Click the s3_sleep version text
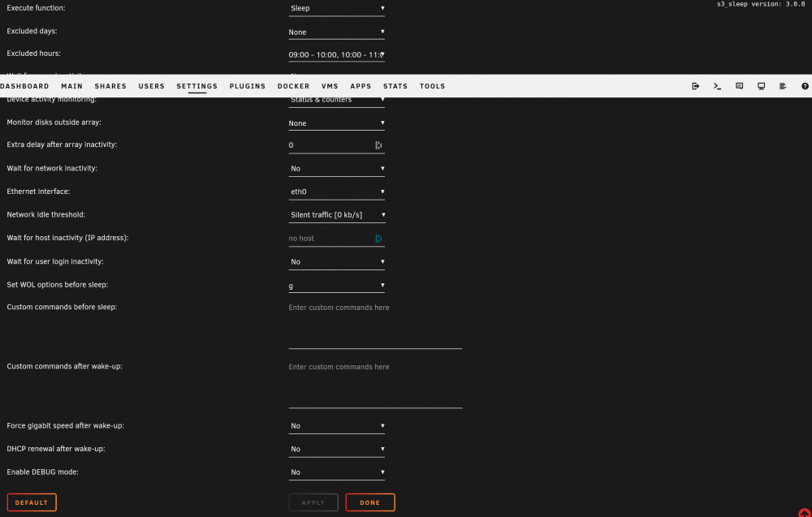Viewport: 812px width, 517px height. [761, 4]
